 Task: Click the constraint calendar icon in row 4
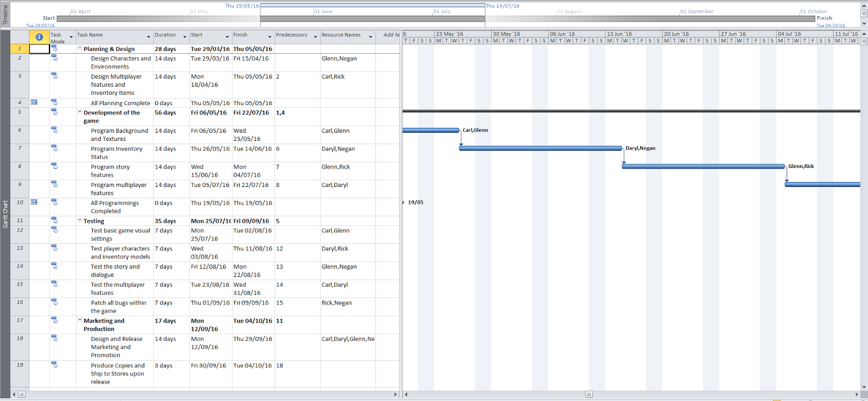(x=34, y=102)
